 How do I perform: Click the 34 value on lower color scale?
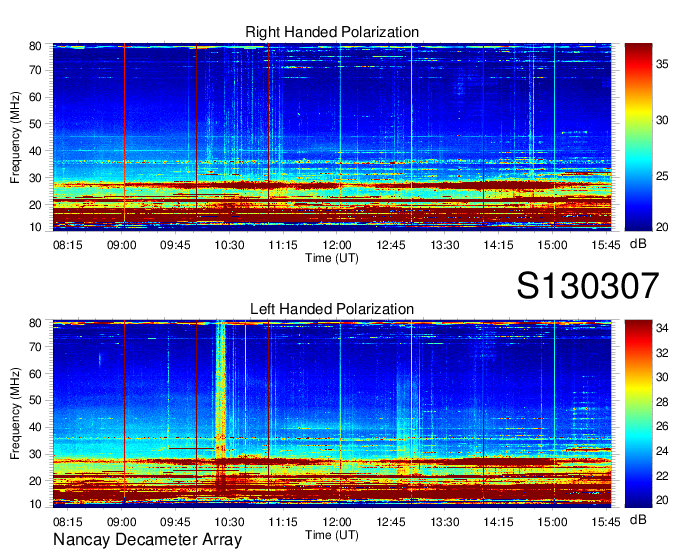coord(662,328)
